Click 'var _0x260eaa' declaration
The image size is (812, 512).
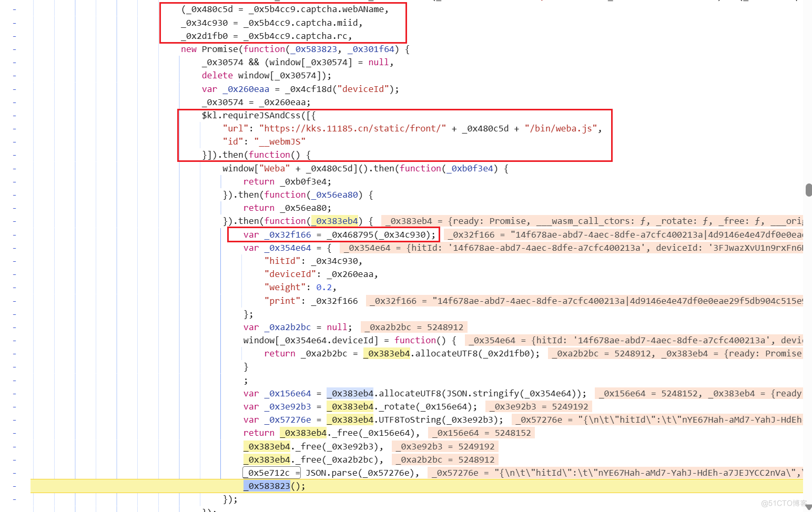tap(236, 89)
